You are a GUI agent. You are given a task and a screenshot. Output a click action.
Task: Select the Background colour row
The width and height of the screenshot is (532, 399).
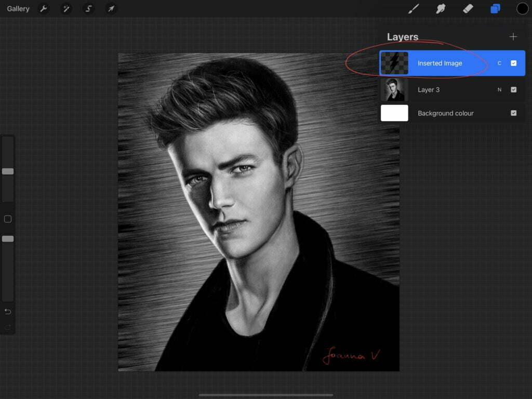point(447,113)
